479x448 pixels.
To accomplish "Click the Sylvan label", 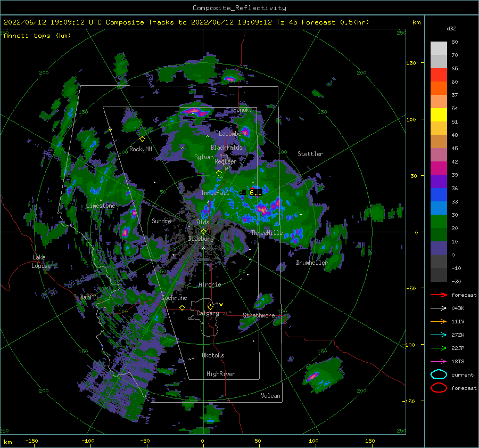I will 204,157.
